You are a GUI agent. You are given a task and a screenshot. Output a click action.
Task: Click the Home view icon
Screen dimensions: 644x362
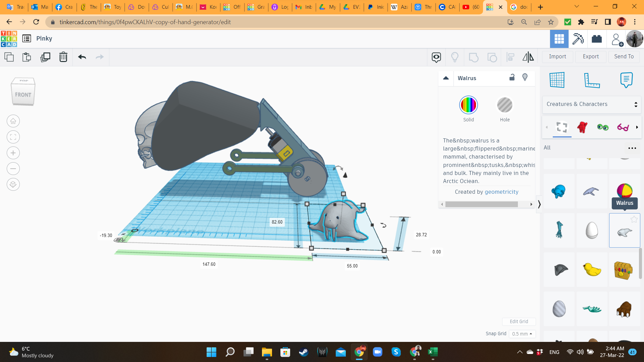13,121
